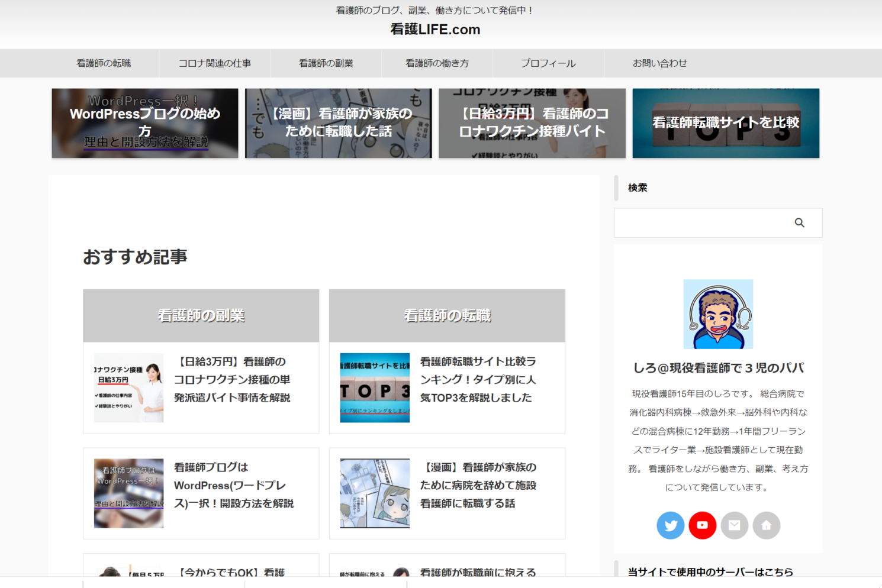Screen dimensions: 882x588
Task: Click the 看護師の副業 category header
Action: click(x=201, y=316)
